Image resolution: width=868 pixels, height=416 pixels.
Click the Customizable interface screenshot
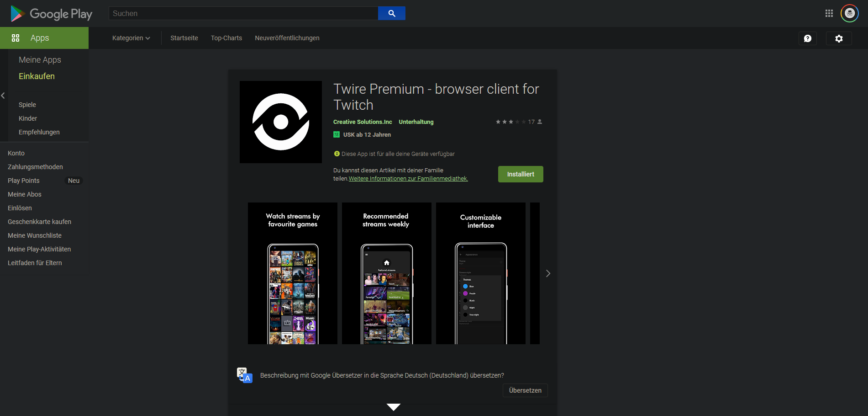click(x=480, y=273)
